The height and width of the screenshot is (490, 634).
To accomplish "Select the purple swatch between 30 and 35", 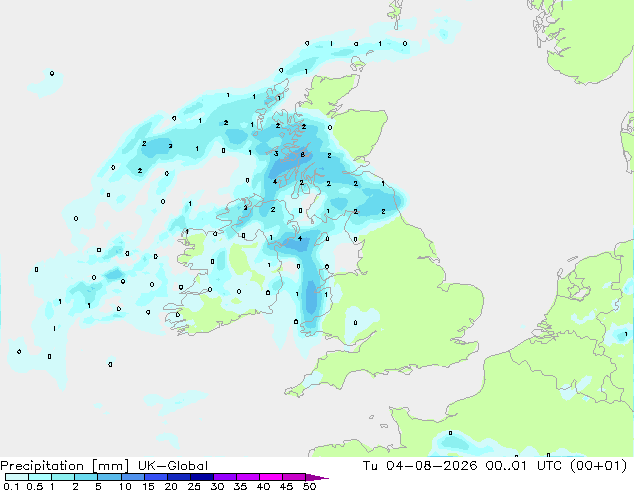I will click(x=225, y=477).
